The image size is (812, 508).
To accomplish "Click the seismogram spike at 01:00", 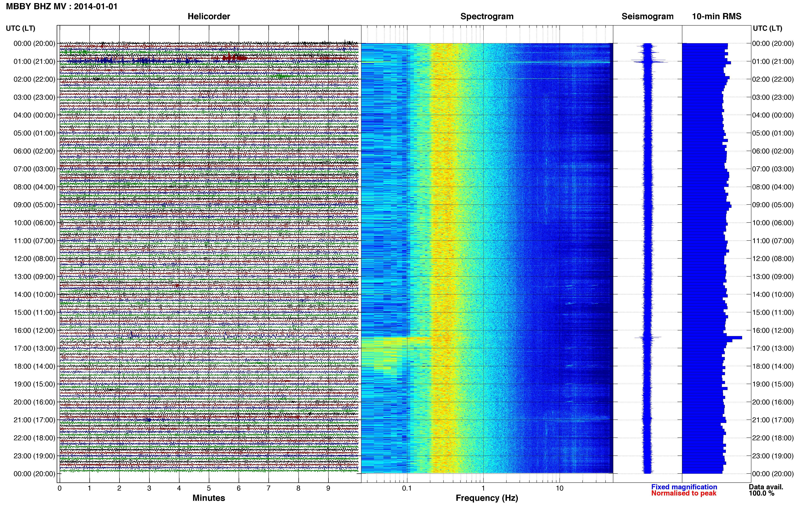I will point(649,62).
